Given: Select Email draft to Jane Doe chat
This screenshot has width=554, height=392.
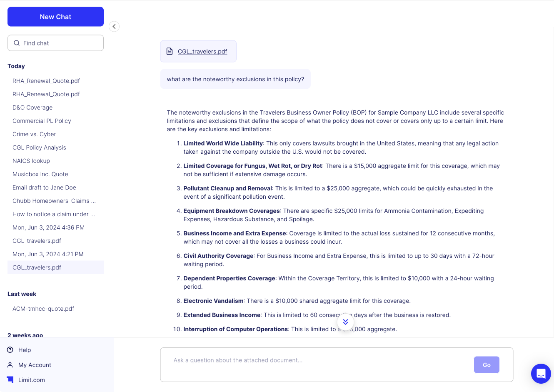Looking at the screenshot, I should click(x=44, y=187).
